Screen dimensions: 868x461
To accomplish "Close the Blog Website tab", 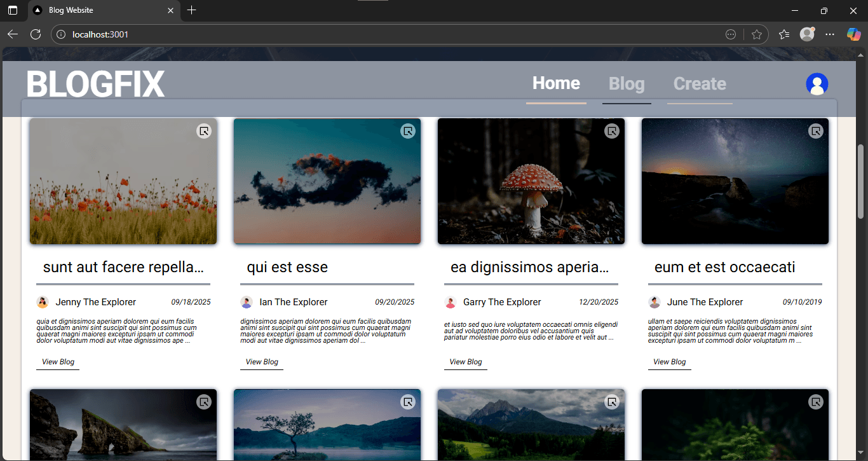I will pyautogui.click(x=170, y=10).
